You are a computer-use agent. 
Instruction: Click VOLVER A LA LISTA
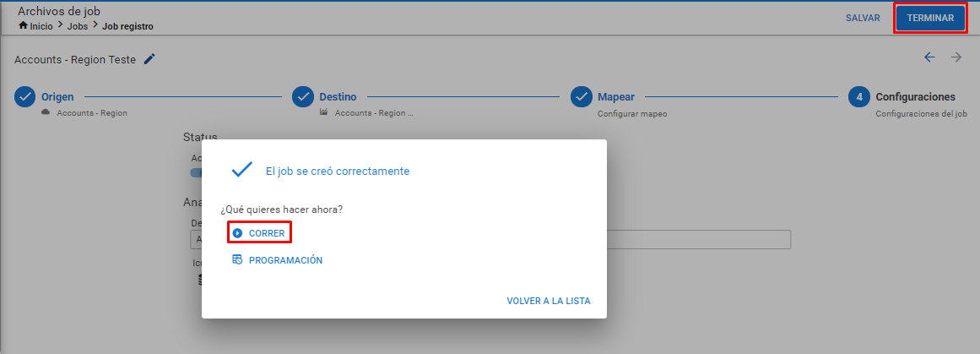pos(549,301)
